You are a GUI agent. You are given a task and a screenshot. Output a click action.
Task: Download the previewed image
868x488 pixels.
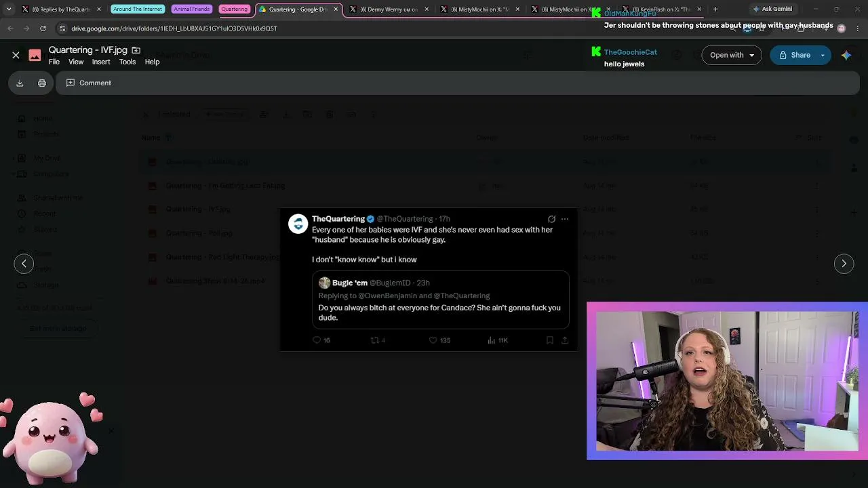20,83
